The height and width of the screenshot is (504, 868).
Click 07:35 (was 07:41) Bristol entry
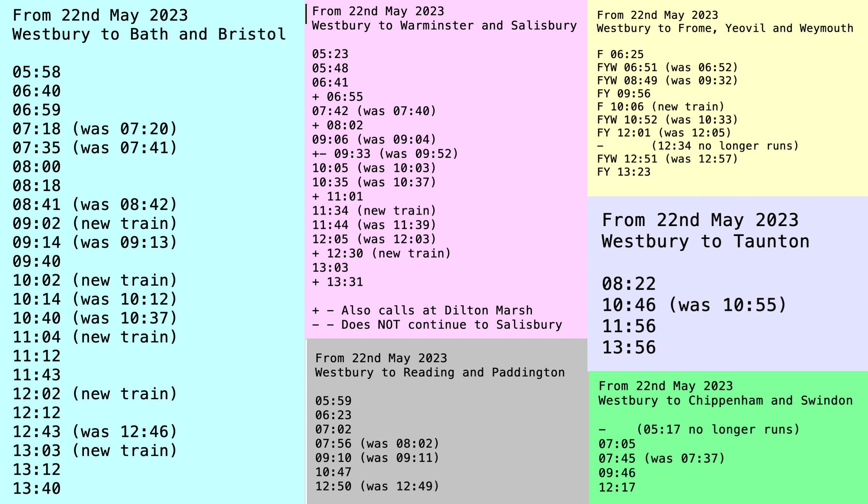(x=95, y=148)
